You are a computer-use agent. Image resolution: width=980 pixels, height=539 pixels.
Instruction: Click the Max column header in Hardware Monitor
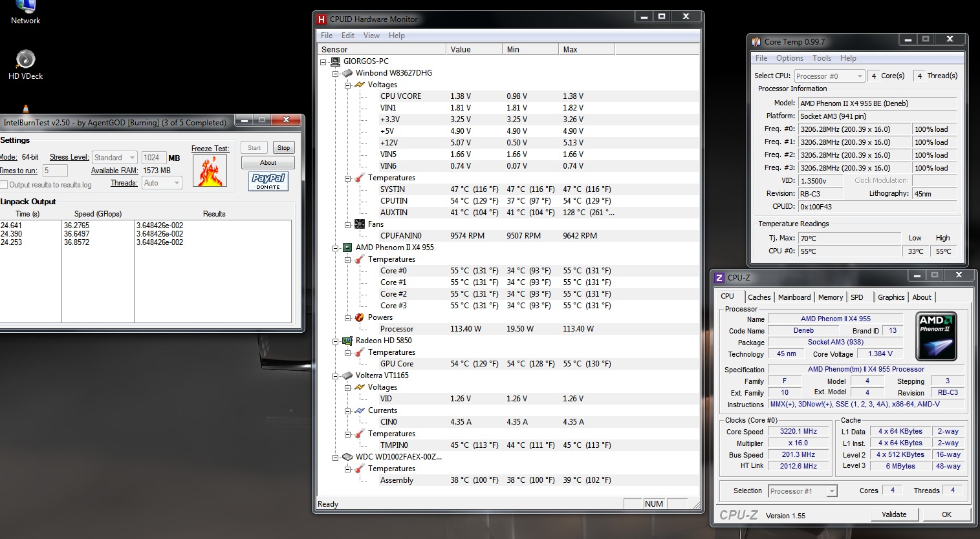586,49
